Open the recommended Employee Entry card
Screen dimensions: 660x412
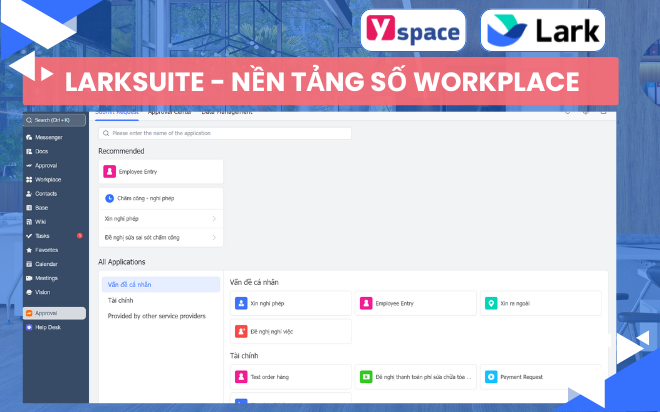[161, 172]
